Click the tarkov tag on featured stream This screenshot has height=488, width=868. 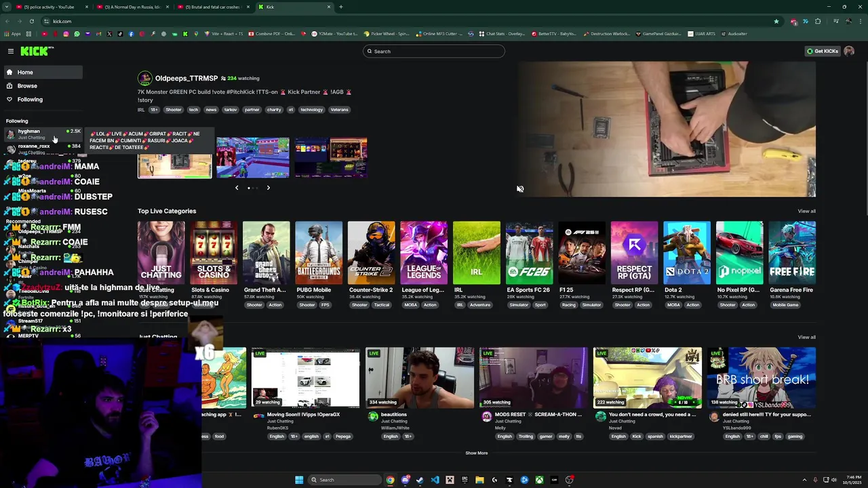(231, 110)
